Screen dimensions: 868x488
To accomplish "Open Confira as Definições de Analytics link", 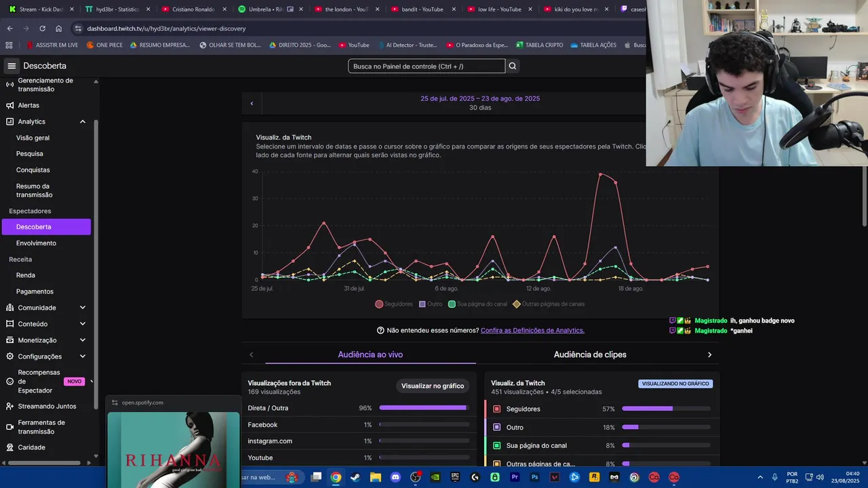I will click(532, 330).
